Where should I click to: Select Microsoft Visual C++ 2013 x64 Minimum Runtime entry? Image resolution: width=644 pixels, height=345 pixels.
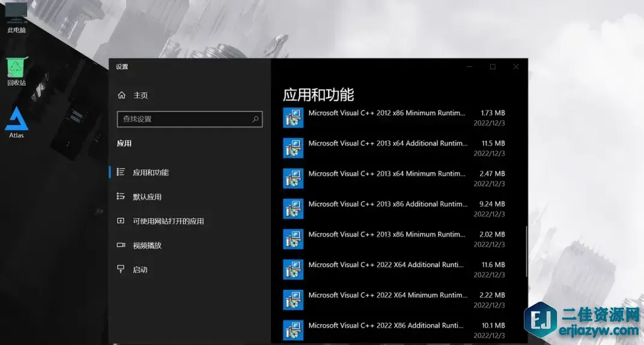coord(394,178)
